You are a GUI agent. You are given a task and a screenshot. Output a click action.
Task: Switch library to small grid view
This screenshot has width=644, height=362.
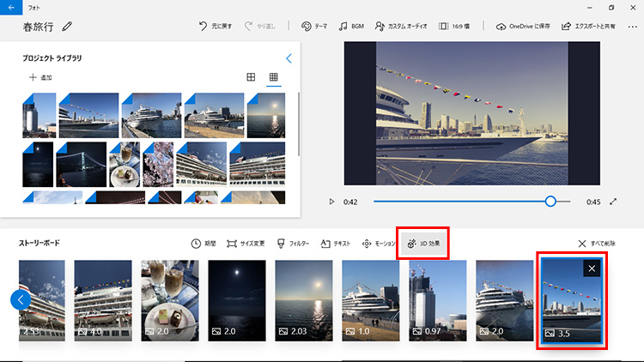274,78
